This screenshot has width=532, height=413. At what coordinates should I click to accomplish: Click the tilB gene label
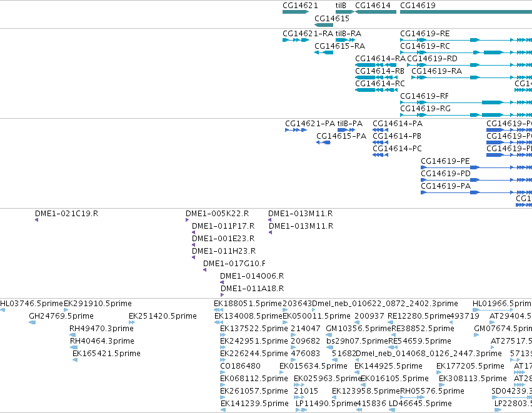(341, 6)
